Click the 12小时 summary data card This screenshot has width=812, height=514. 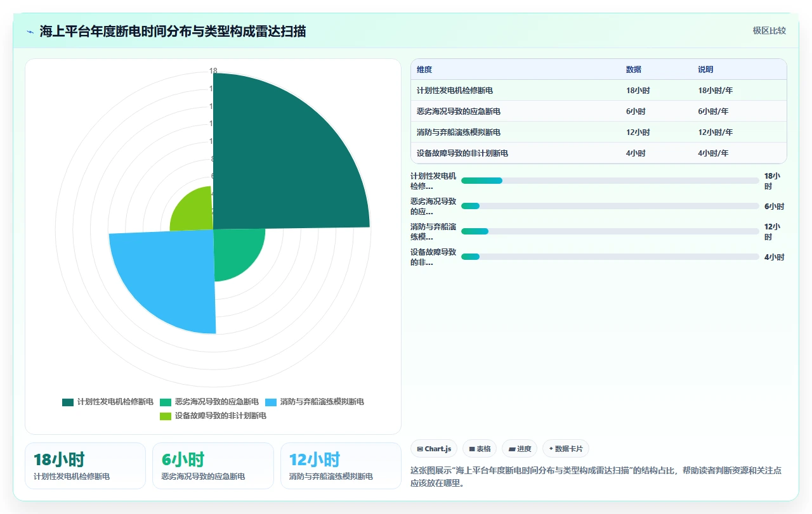341,466
